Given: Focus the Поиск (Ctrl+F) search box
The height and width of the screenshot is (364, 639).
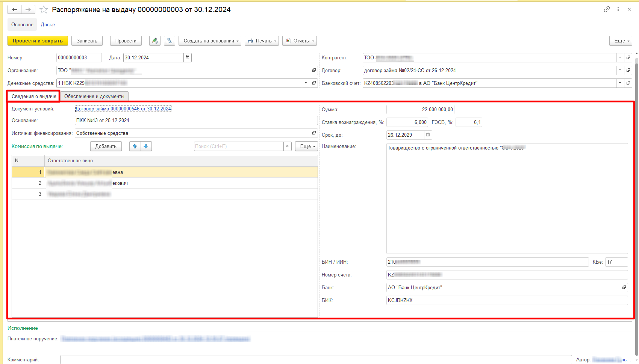Looking at the screenshot, I should tap(239, 146).
